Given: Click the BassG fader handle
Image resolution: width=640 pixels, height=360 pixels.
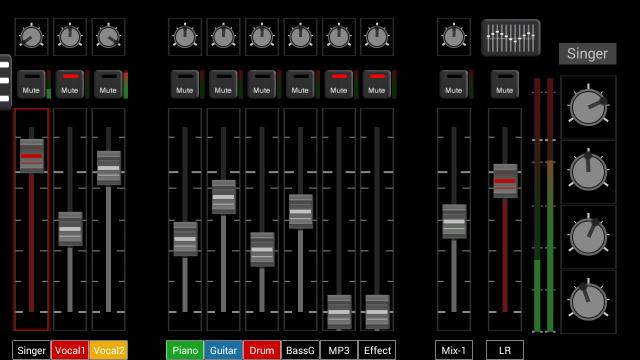Looking at the screenshot, I should [301, 211].
